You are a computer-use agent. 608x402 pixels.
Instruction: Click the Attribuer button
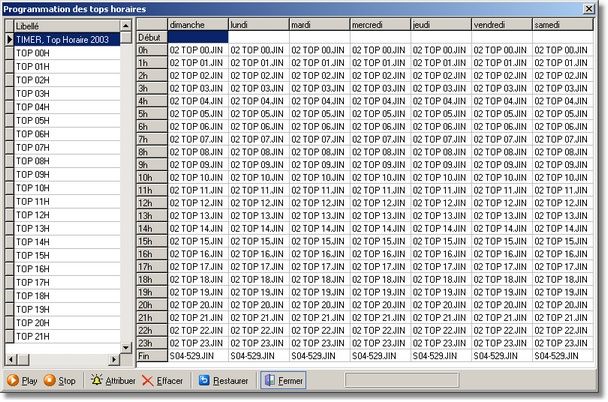113,380
